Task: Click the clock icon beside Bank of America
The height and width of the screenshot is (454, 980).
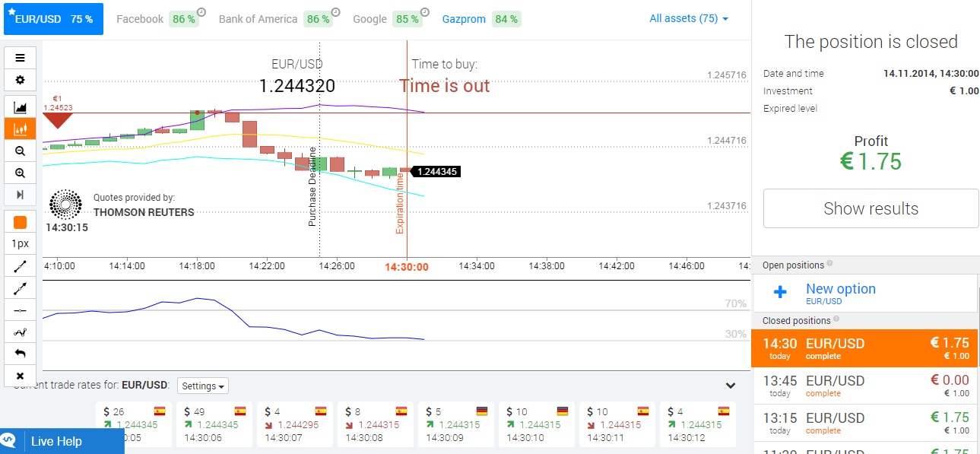Action: [x=335, y=12]
